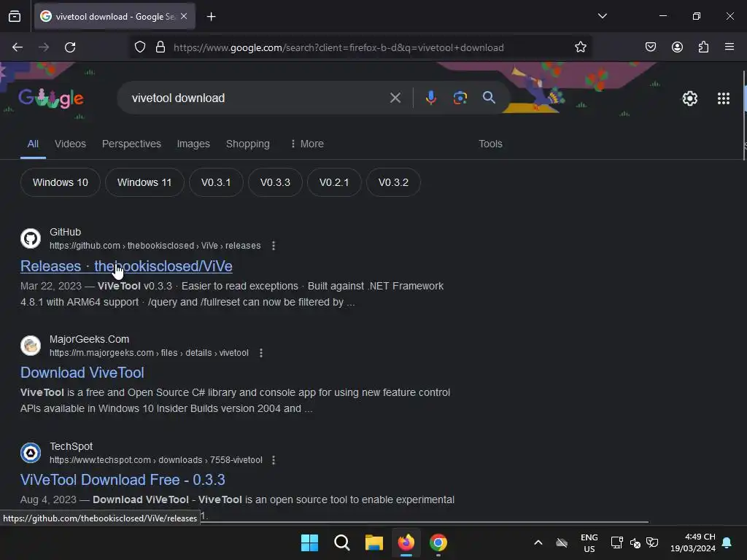Clear the search box with X icon

(395, 98)
